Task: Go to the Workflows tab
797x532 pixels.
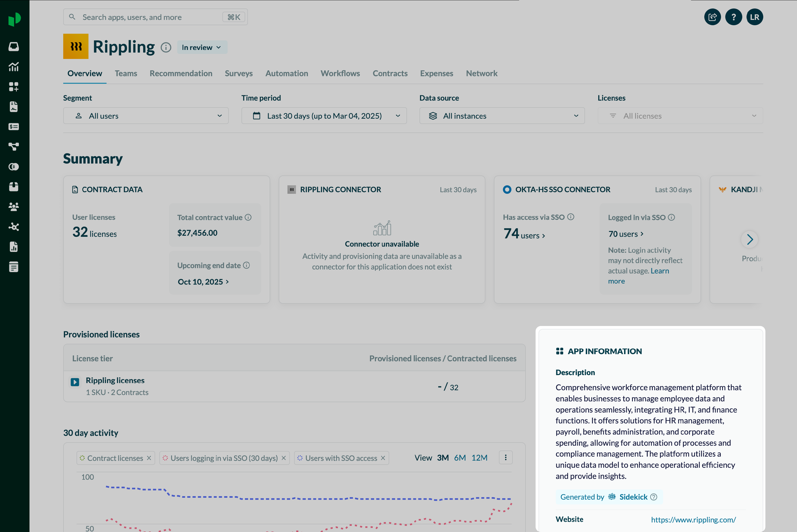Action: pos(340,73)
